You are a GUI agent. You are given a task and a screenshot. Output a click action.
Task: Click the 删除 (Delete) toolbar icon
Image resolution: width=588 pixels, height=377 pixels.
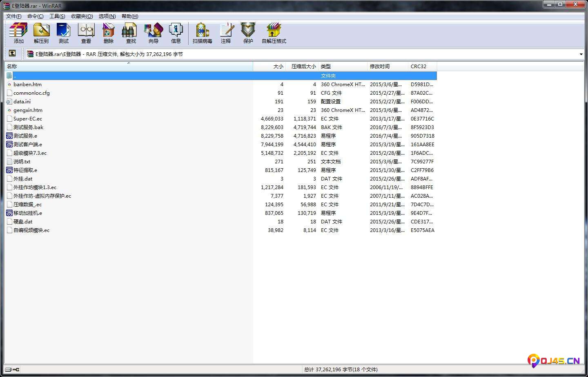[109, 33]
